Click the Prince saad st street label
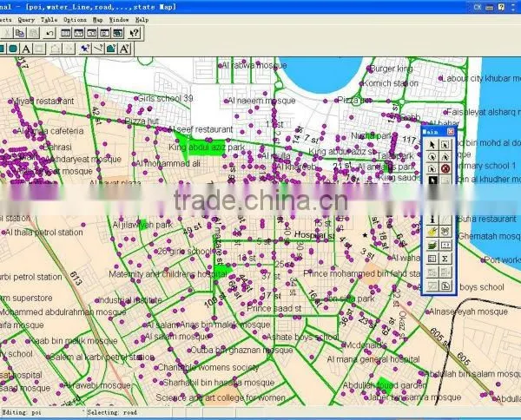The height and width of the screenshot is (420, 521). [x=274, y=308]
